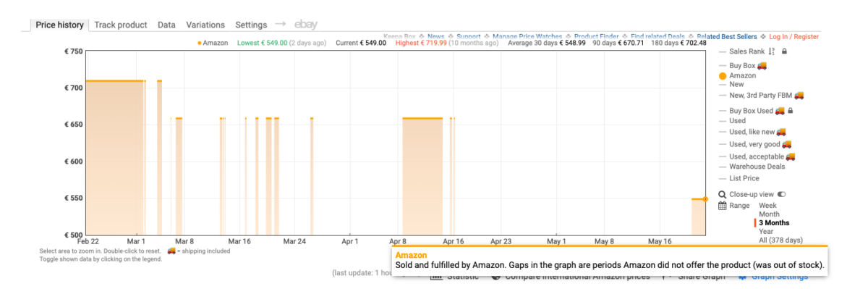
Task: Click the calendar Range icon
Action: point(723,206)
